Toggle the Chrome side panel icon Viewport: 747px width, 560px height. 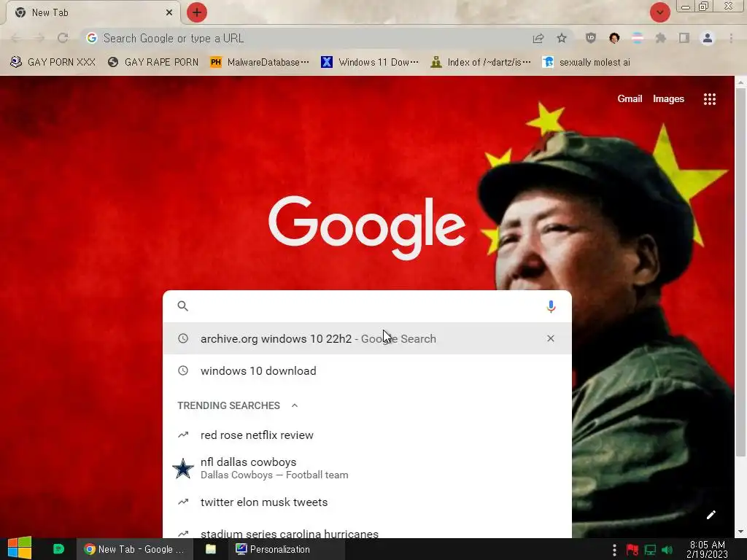(x=684, y=38)
